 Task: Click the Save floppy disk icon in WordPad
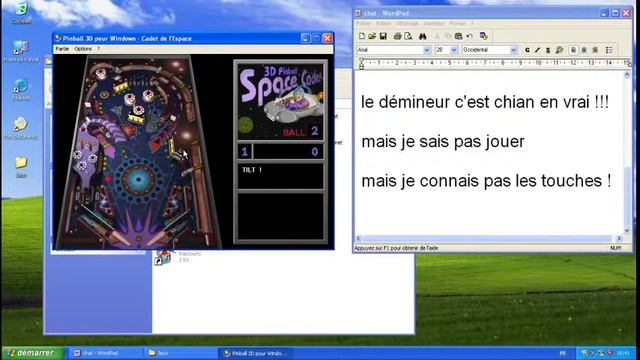[383, 36]
